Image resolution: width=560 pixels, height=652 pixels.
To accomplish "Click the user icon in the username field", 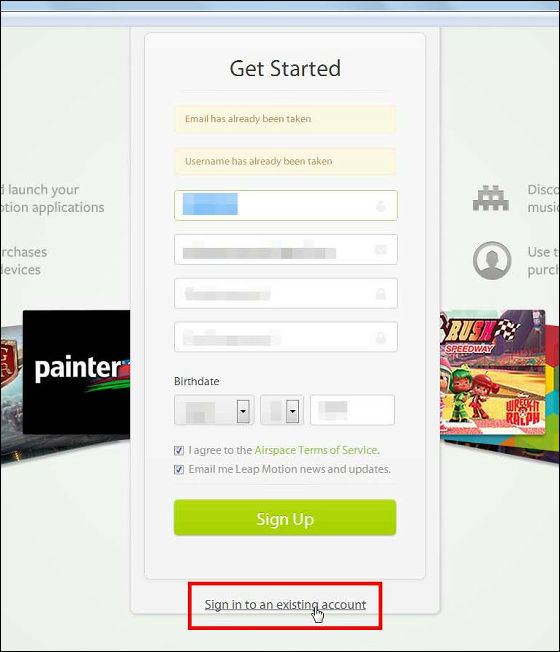I will tap(380, 206).
